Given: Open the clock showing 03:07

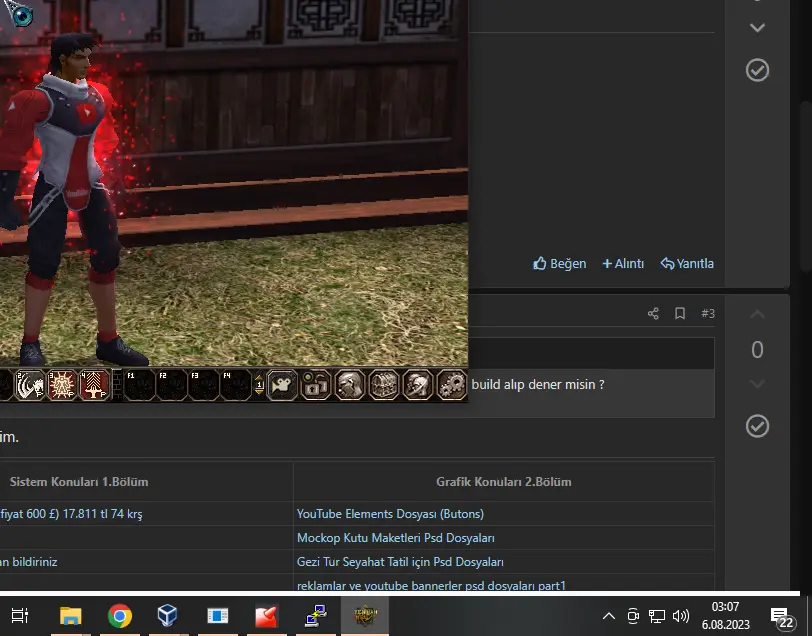Looking at the screenshot, I should 726,616.
